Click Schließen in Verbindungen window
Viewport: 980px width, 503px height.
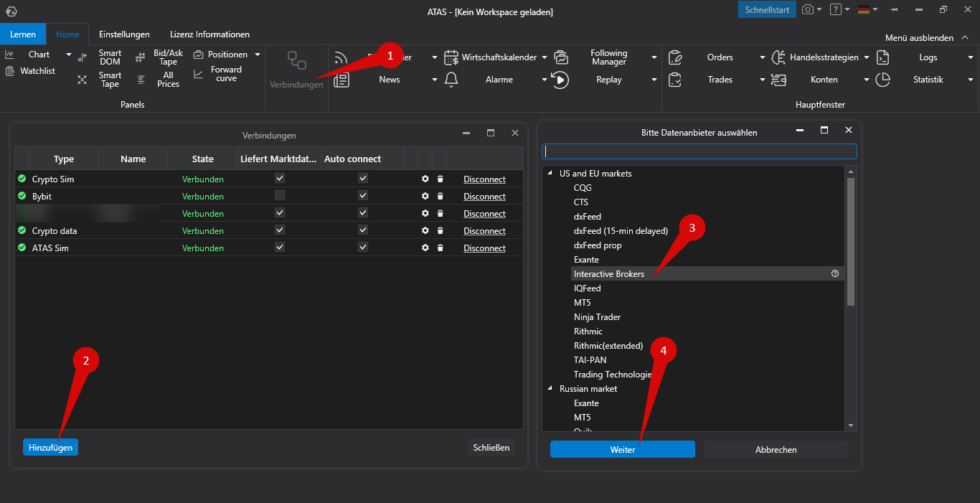491,447
